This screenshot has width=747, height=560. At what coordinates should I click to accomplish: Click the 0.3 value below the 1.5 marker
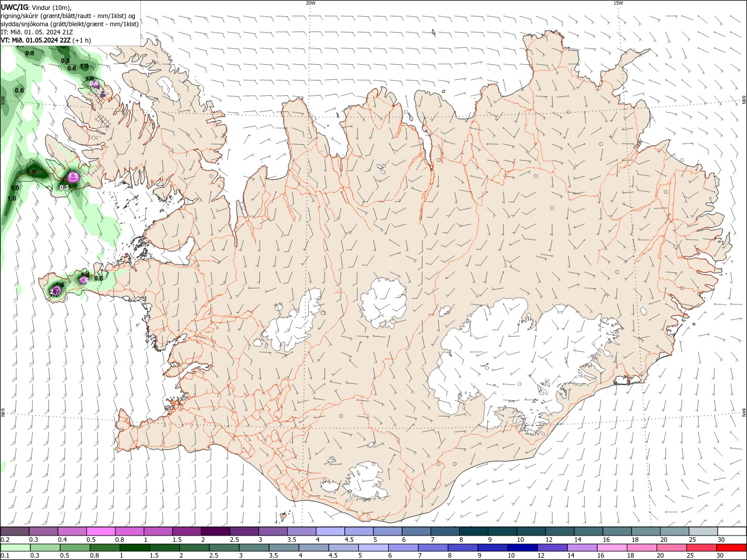tap(64, 187)
